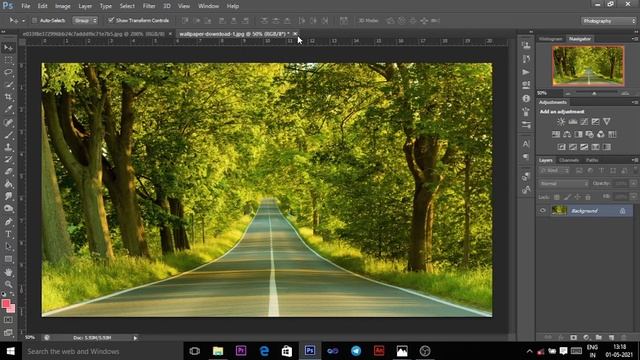Expand the status bar info arrow
The width and height of the screenshot is (640, 360).
[x=135, y=338]
